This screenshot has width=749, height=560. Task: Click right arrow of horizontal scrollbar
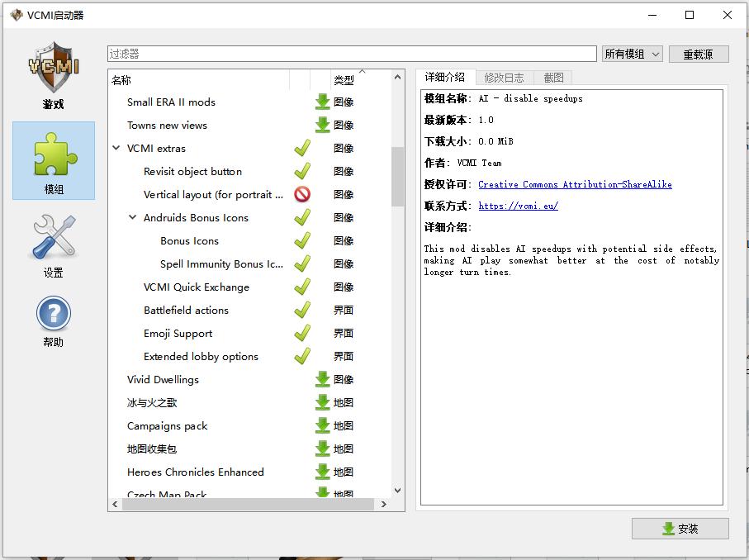tap(383, 504)
